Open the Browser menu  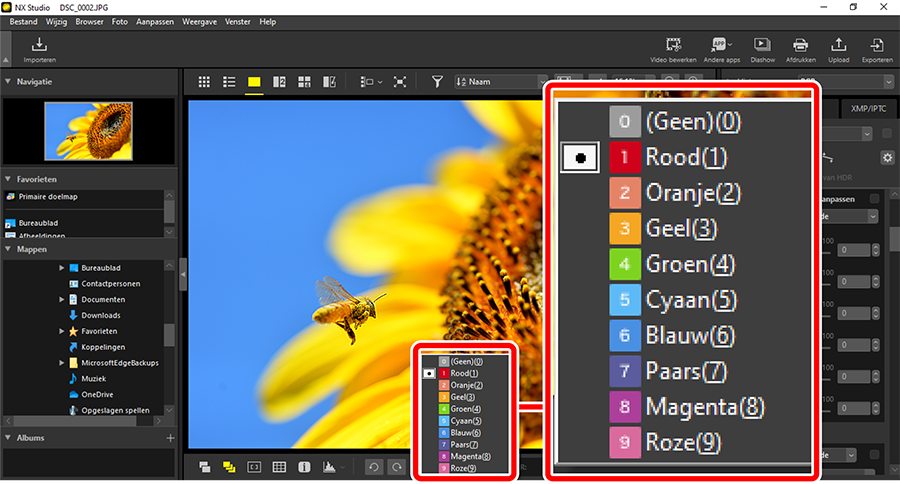(90, 22)
